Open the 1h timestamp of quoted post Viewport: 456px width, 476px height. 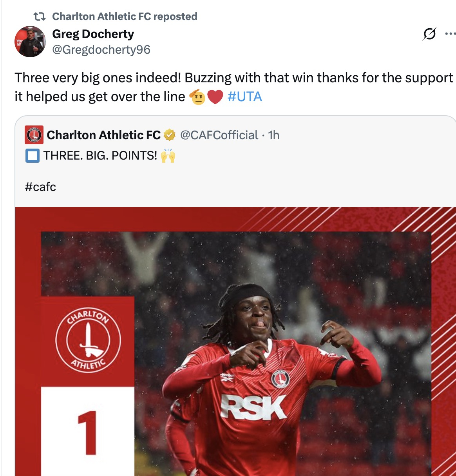tap(274, 135)
